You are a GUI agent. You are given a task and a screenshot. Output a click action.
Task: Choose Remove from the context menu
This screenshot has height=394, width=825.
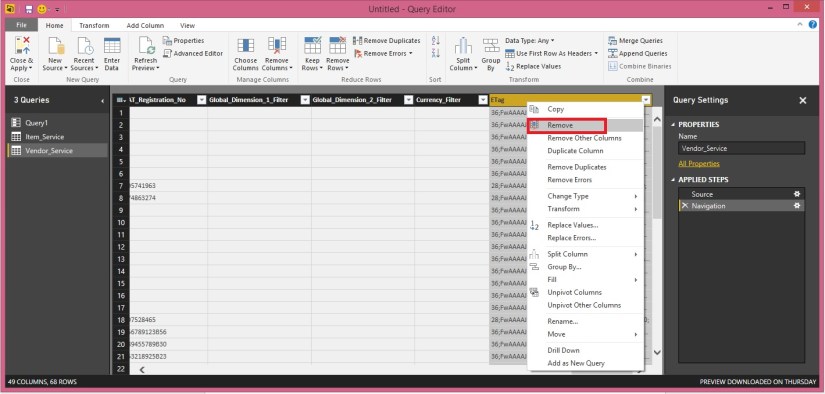coord(585,125)
